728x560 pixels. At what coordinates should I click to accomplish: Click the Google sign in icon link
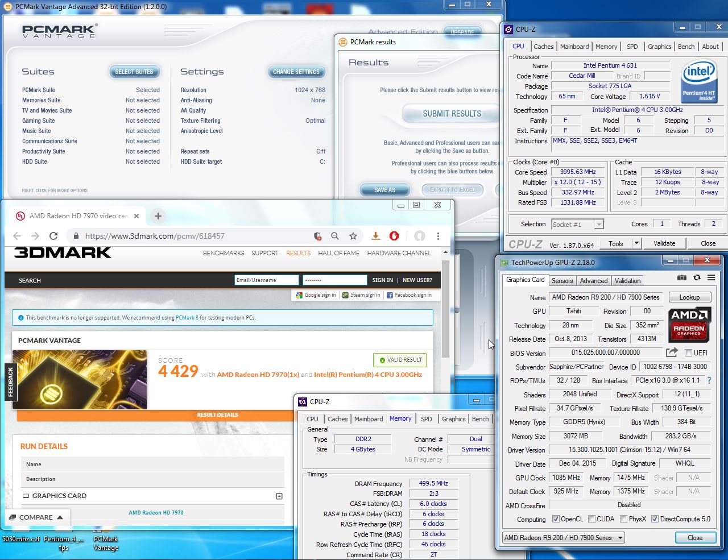coord(316,295)
